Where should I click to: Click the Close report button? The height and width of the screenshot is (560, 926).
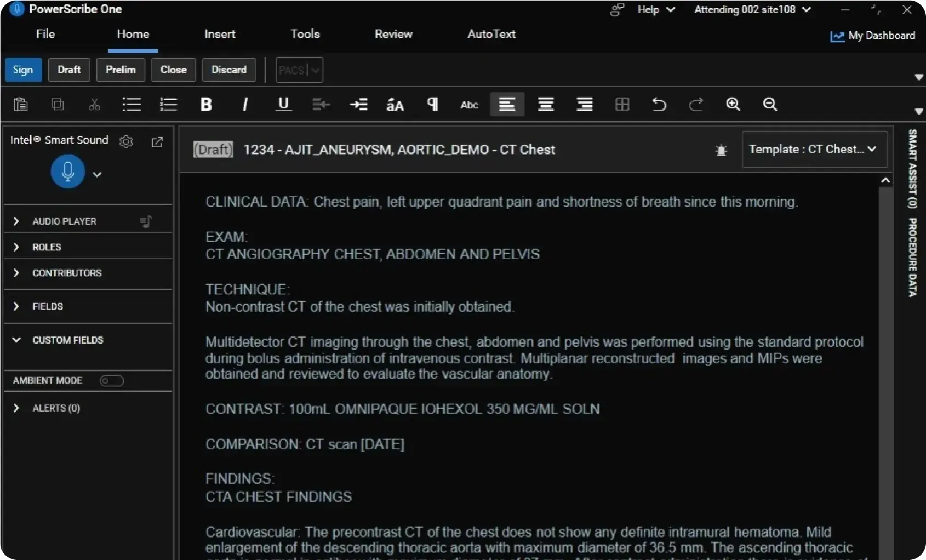(173, 70)
